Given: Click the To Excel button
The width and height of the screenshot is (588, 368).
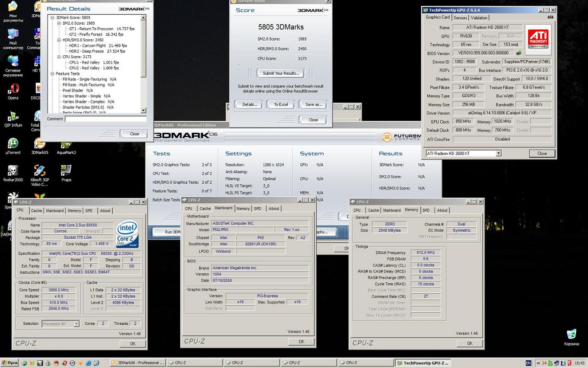Looking at the screenshot, I should click(x=281, y=104).
